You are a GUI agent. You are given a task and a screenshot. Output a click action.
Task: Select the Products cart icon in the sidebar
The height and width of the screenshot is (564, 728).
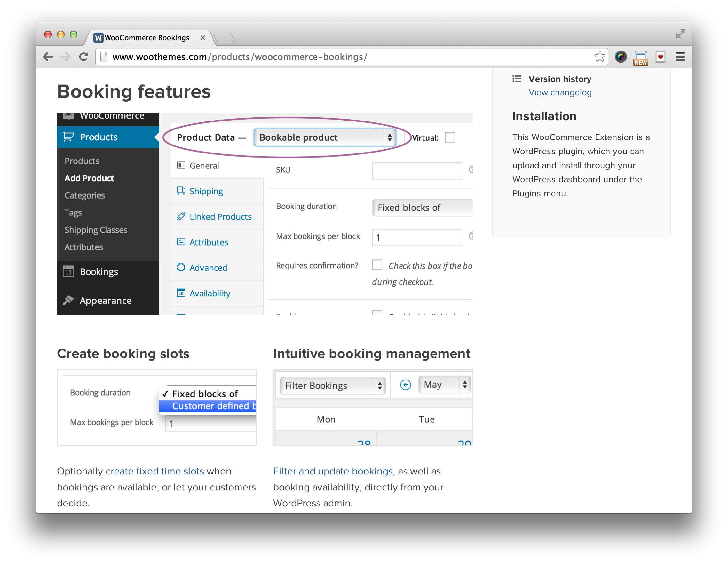coord(68,137)
